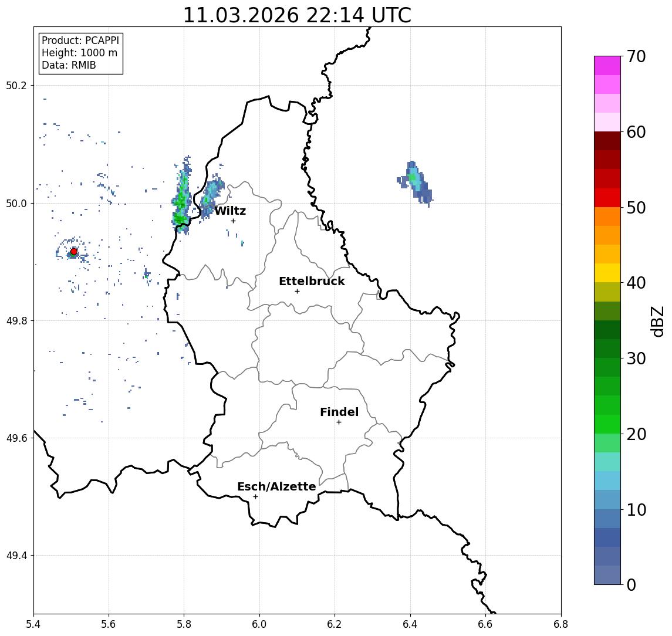Click the dBZ colorbar axis label
Image resolution: width=672 pixels, height=636 pixels.
(657, 321)
